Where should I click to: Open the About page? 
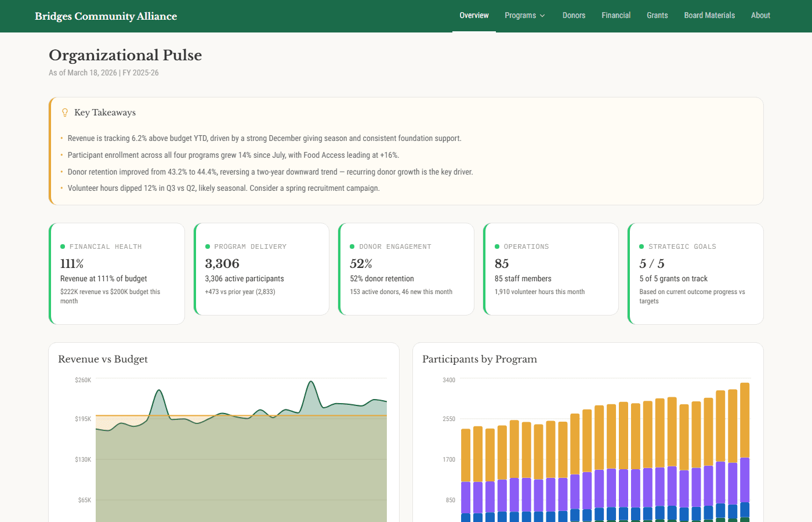point(760,16)
